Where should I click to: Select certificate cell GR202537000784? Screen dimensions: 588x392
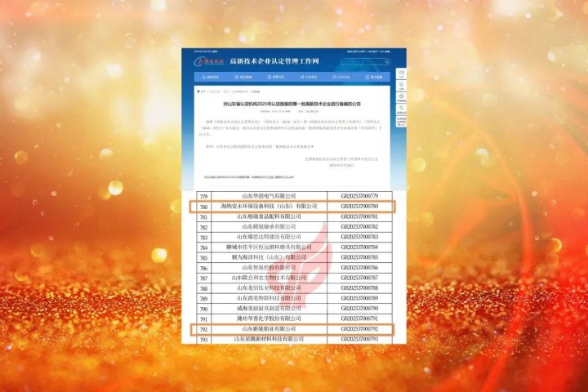[x=359, y=247]
